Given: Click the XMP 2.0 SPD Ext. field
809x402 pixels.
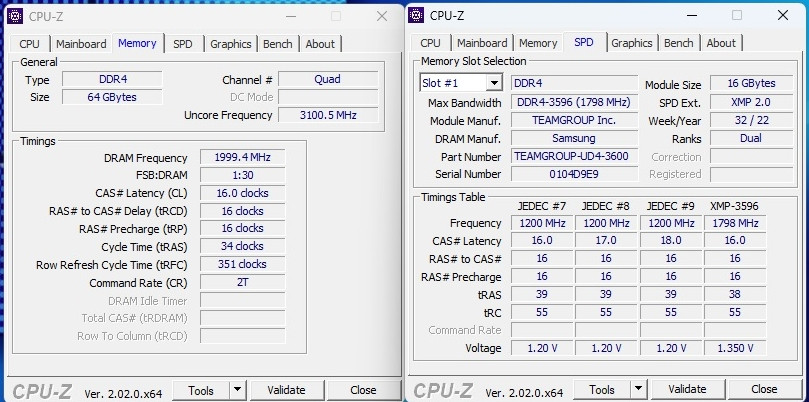Looking at the screenshot, I should click(x=752, y=102).
